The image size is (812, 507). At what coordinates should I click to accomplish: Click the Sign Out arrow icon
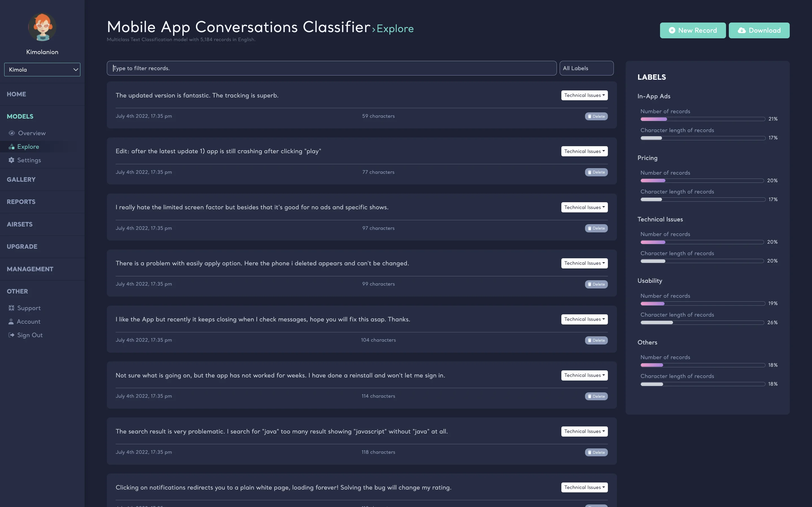pos(11,335)
